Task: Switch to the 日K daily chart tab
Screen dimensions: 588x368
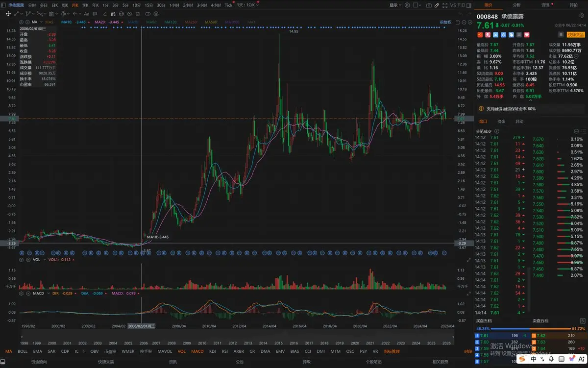Action: pyautogui.click(x=54, y=5)
